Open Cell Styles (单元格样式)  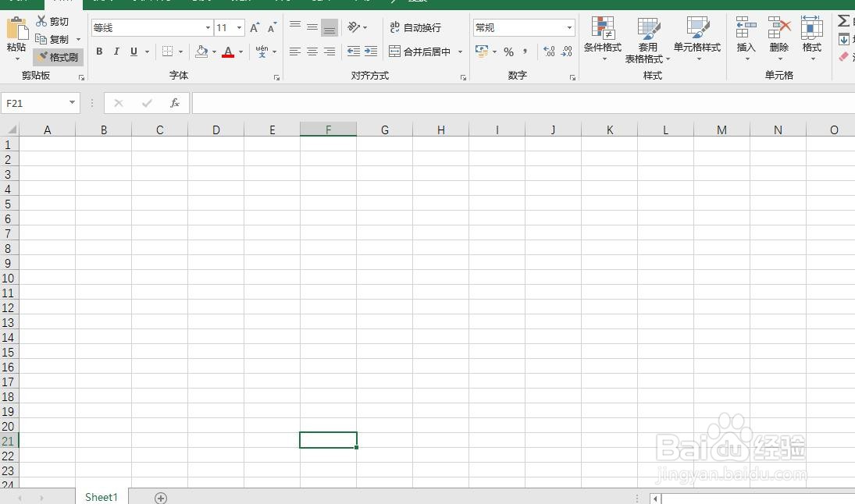coord(697,38)
